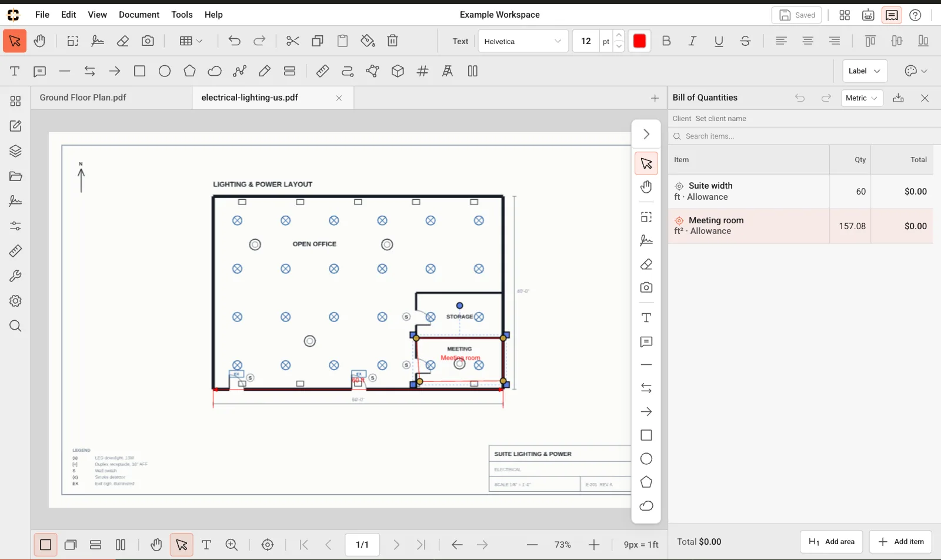Click the Saved button
Screen dimensions: 941x560
pyautogui.click(x=796, y=15)
